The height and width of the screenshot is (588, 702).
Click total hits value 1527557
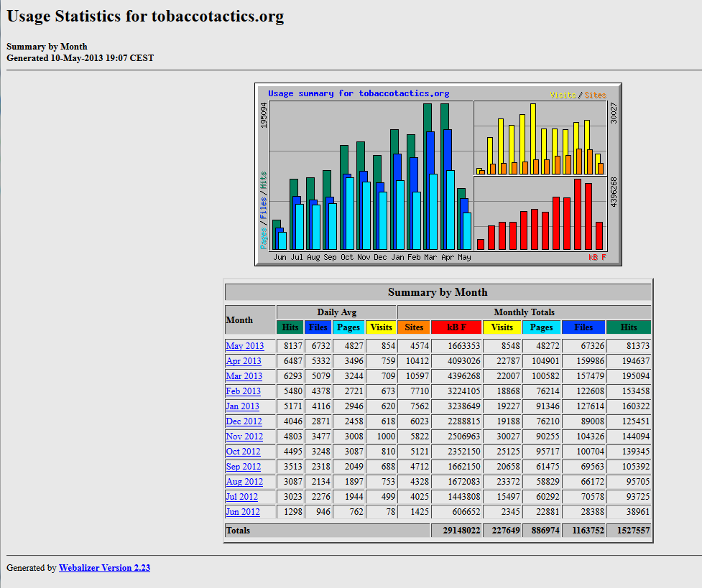tap(633, 531)
